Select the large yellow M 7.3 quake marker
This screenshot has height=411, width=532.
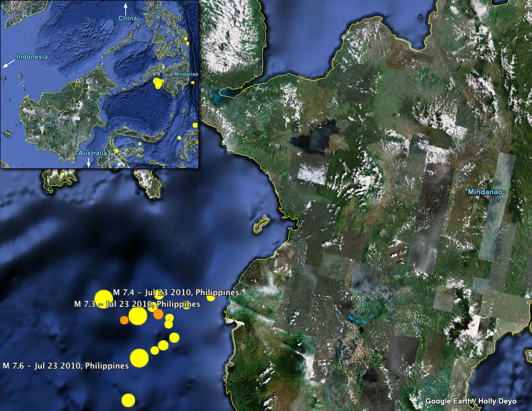pyautogui.click(x=137, y=315)
